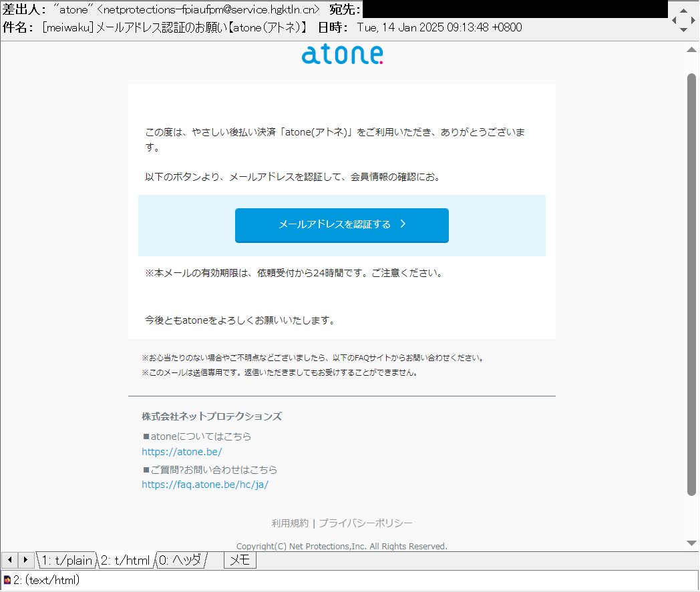Viewport: 700px width, 592px height.
Task: Open the https://atone.be/ link
Action: [x=182, y=451]
